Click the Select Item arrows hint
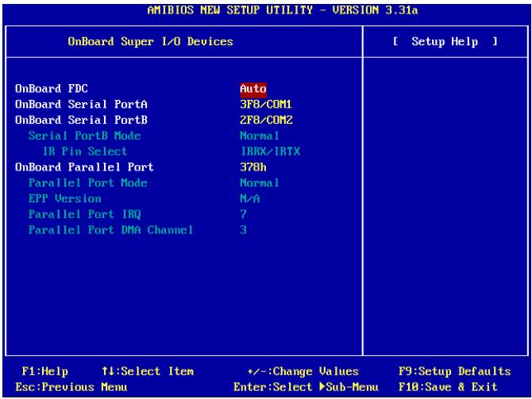This screenshot has height=399, width=532. [x=148, y=371]
